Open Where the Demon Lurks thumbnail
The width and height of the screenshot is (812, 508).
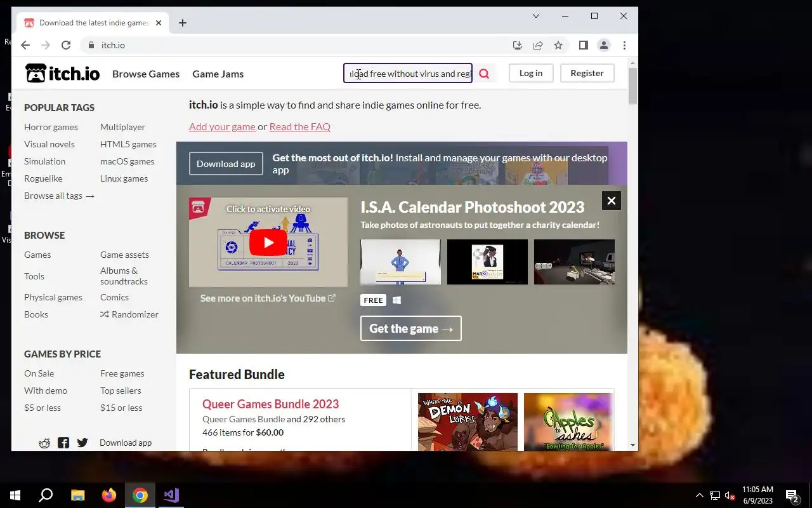(x=468, y=422)
